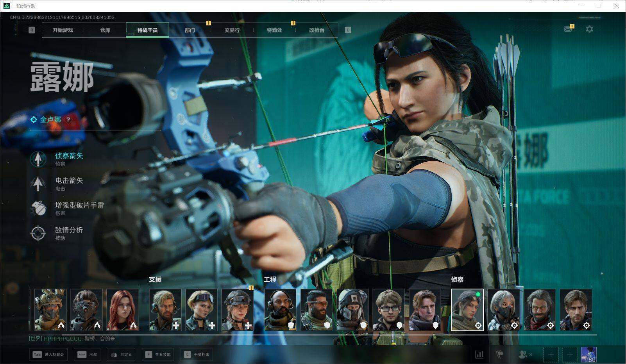Select the 侦察箭矢 recon arrow skill
626x364 pixels.
tap(57, 159)
